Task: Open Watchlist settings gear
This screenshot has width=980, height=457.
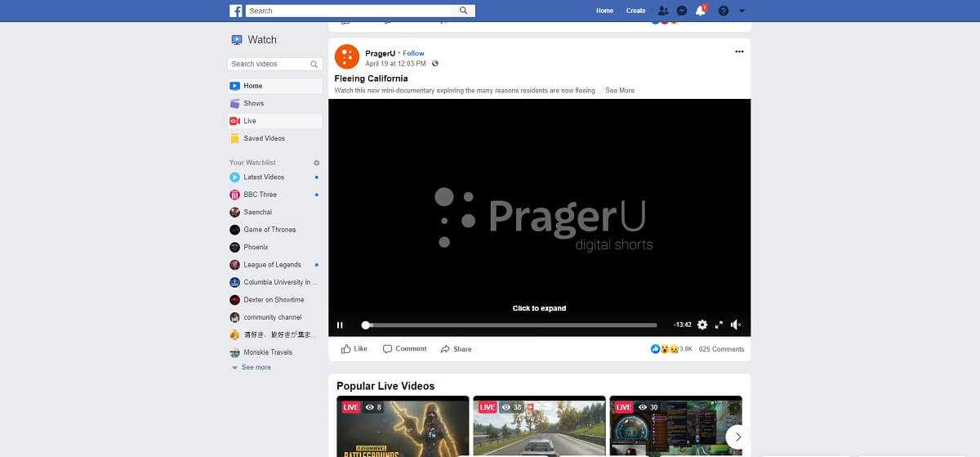Action: (x=317, y=163)
